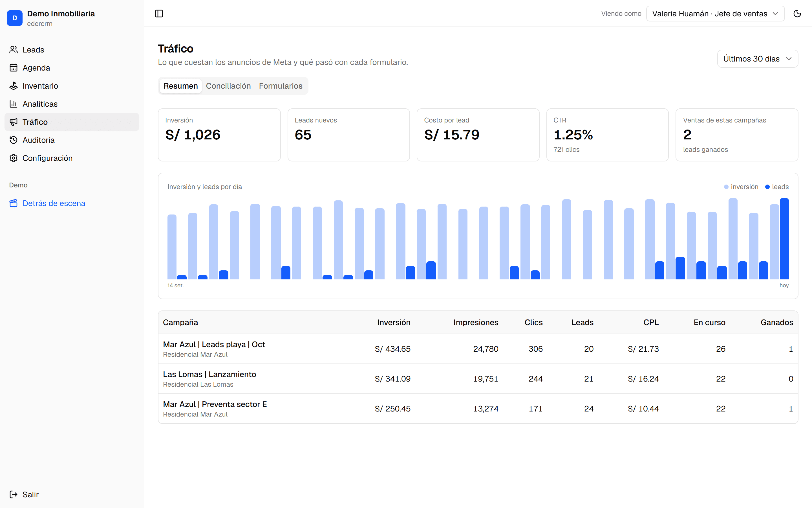This screenshot has width=812, height=508.
Task: Open the Viendo como user dropdown
Action: point(715,14)
